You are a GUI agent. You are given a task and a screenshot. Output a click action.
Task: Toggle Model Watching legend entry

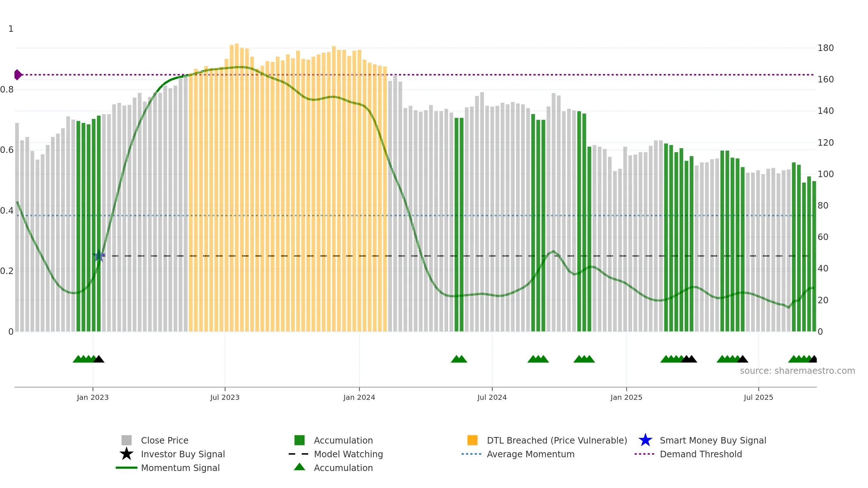[348, 454]
